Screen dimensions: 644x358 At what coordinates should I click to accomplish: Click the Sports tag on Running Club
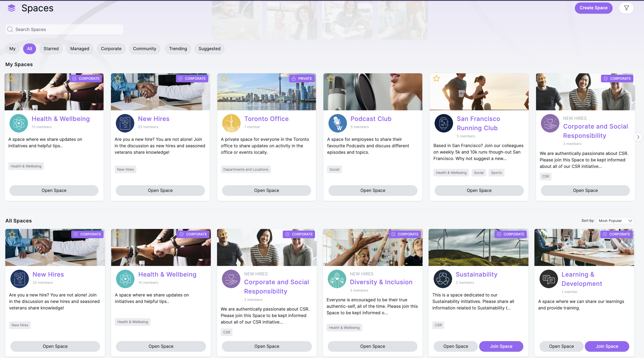tap(496, 173)
